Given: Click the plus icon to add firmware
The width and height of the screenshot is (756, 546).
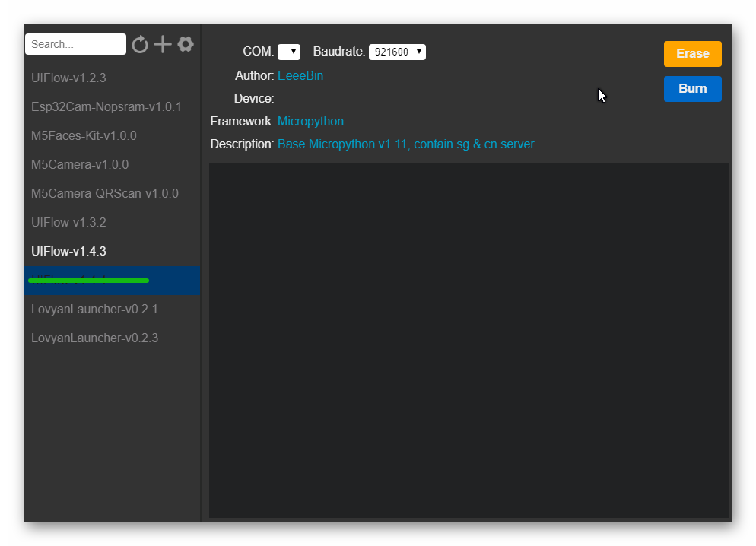Looking at the screenshot, I should 163,44.
